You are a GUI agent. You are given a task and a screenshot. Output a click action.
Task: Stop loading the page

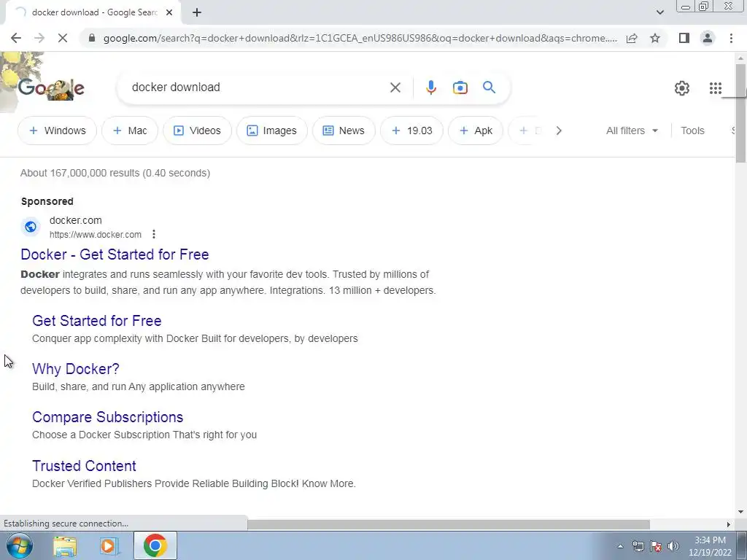pos(63,38)
